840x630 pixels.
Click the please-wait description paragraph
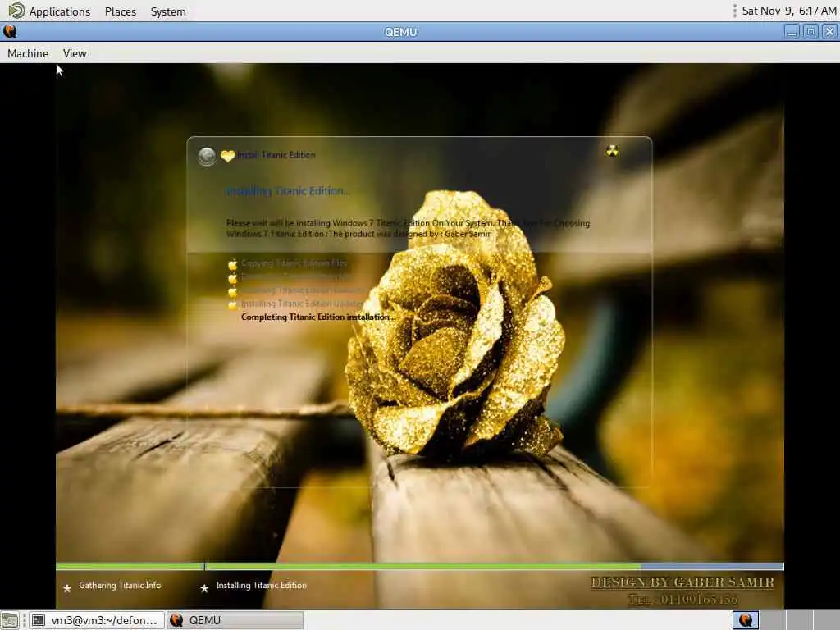click(408, 228)
